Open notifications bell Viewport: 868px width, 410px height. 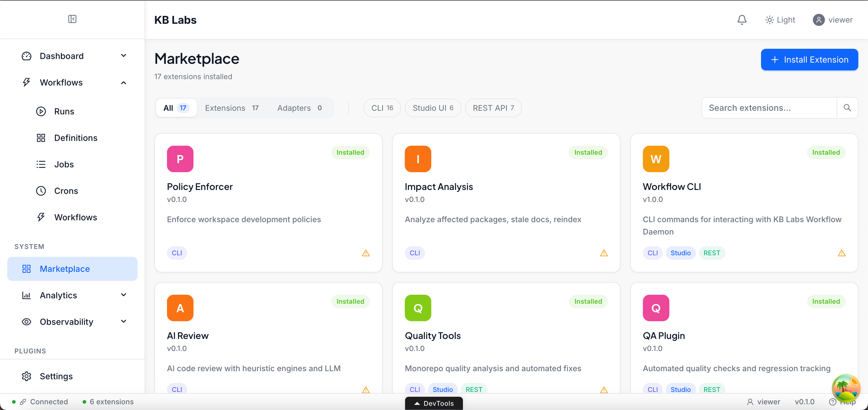tap(742, 20)
